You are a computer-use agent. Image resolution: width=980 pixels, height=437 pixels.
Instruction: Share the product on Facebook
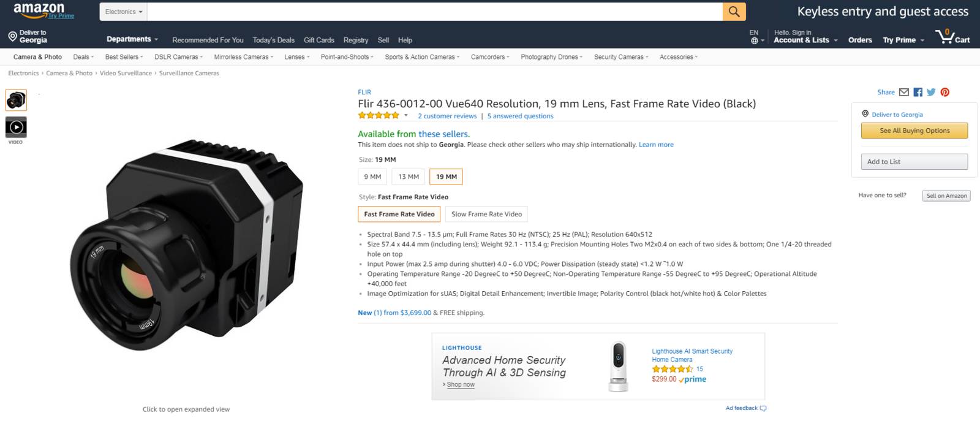tap(918, 93)
